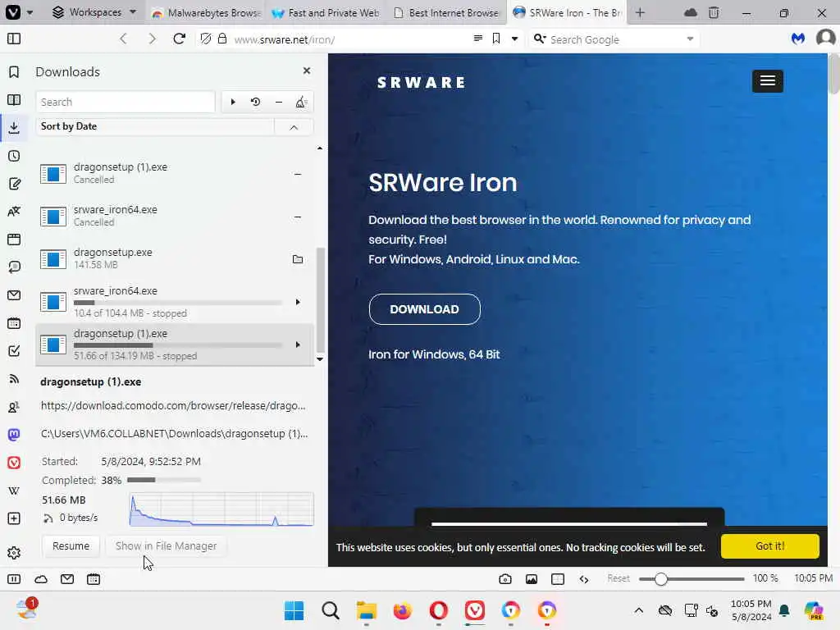Viewport: 840px width, 630px height.
Task: Switch to the Fast and Private Web tab
Action: 326,12
